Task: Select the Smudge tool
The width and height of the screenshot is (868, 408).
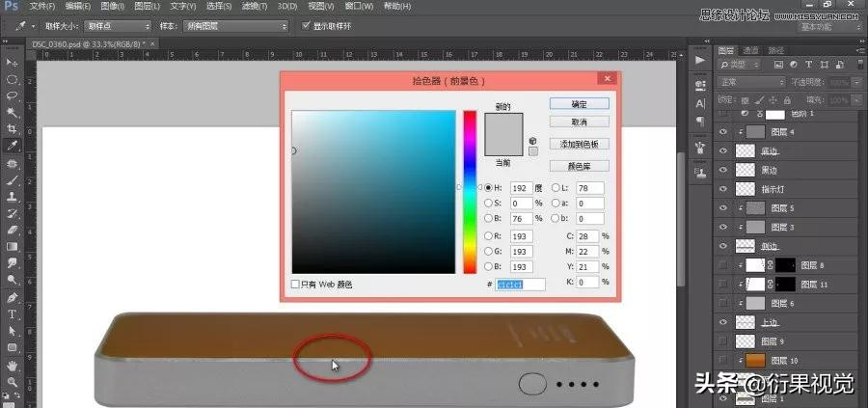Action: point(12,263)
